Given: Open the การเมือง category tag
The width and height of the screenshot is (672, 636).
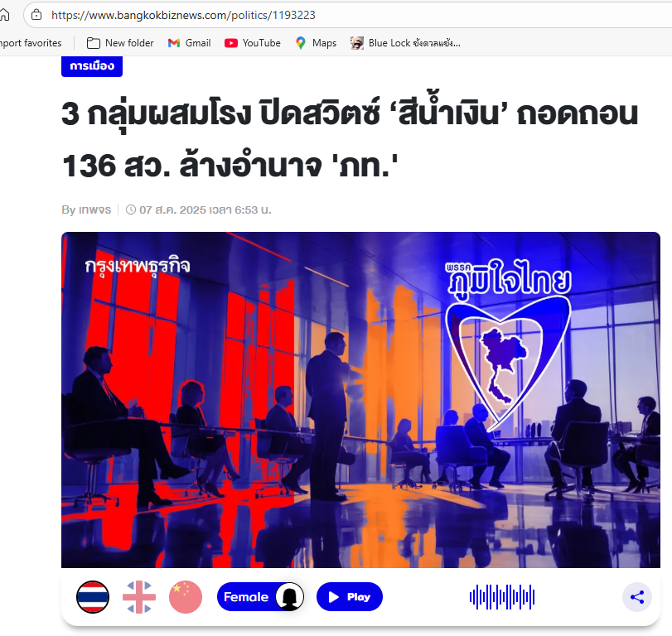Looking at the screenshot, I should [x=92, y=66].
